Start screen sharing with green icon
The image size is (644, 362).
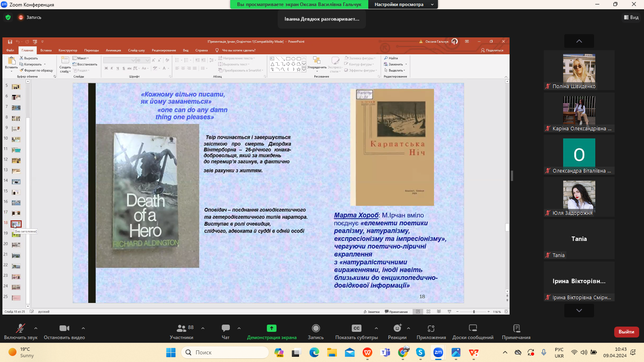tap(272, 329)
